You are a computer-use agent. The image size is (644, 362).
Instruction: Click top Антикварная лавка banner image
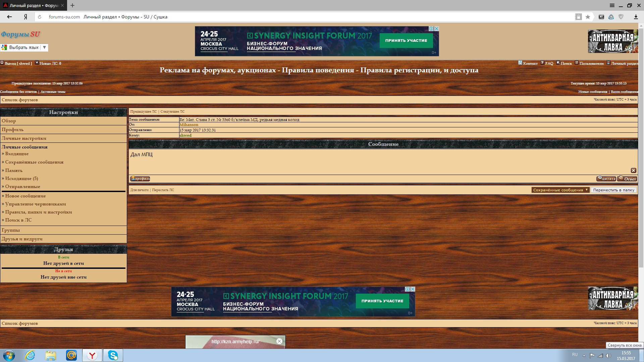click(613, 41)
